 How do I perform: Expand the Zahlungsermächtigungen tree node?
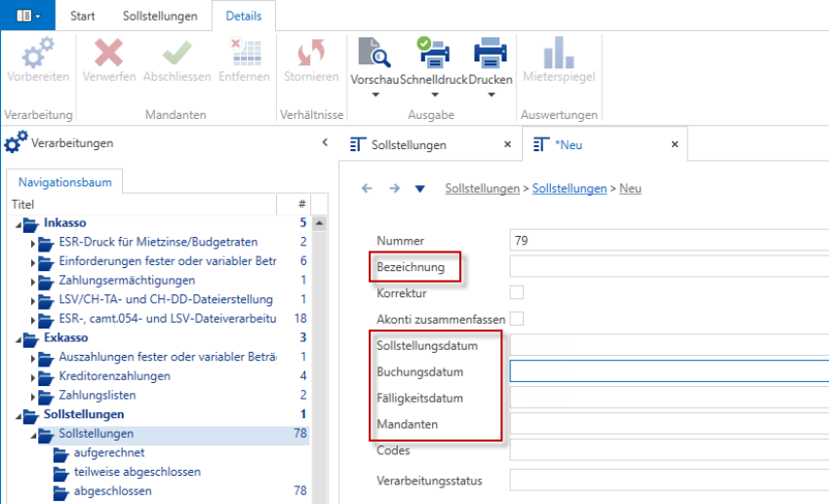click(33, 282)
